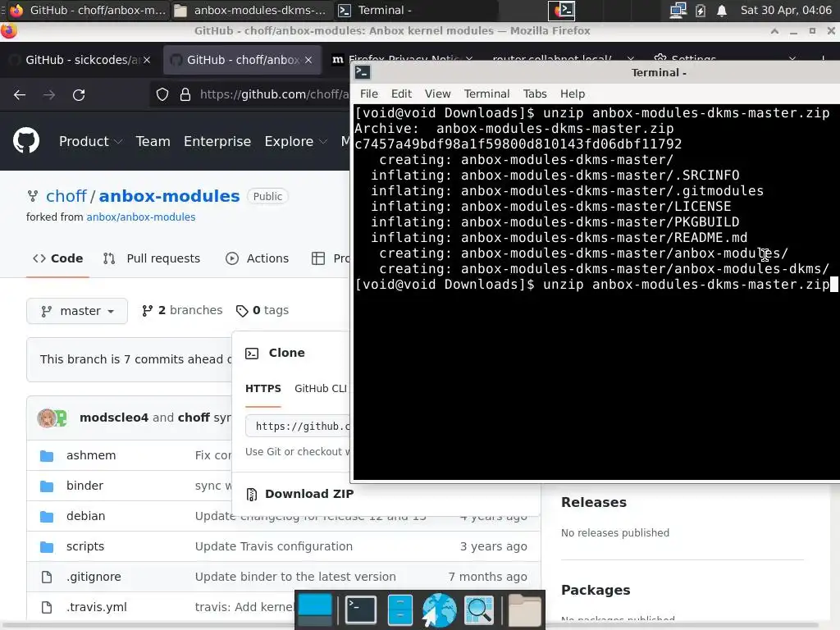
Task: Click Team in GitHub header
Action: 153,141
